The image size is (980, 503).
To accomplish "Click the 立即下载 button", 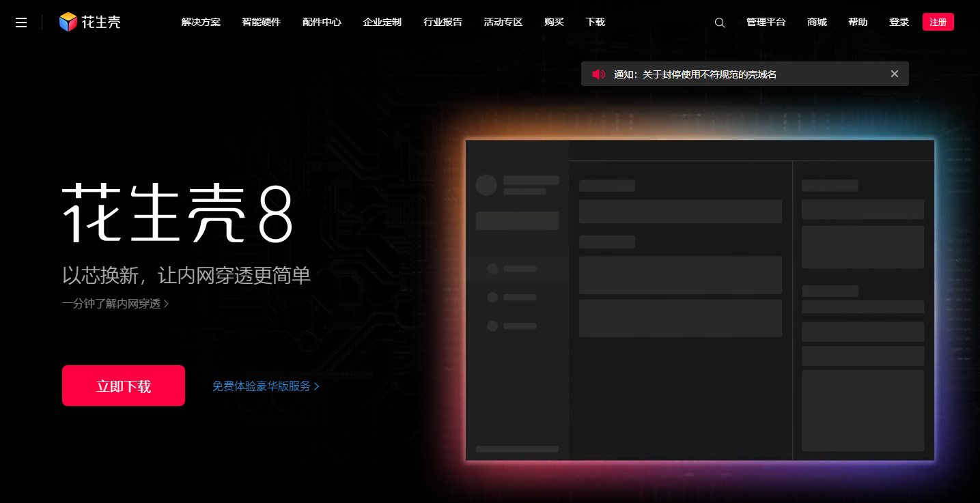I will tap(124, 386).
